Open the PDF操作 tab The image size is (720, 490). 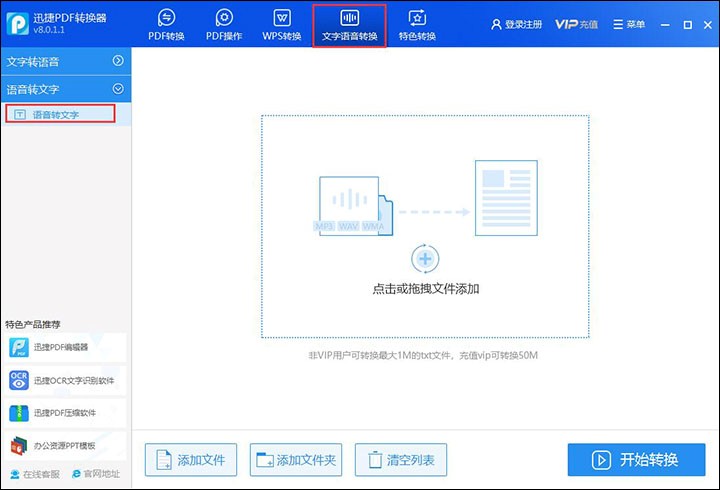224,26
